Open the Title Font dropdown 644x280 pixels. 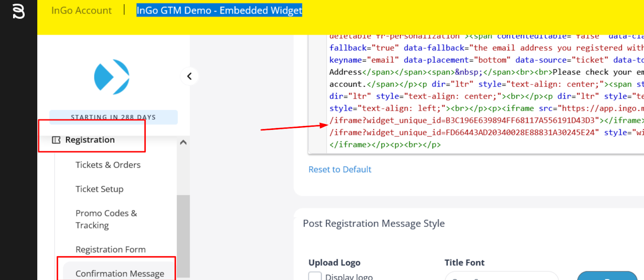click(x=502, y=276)
